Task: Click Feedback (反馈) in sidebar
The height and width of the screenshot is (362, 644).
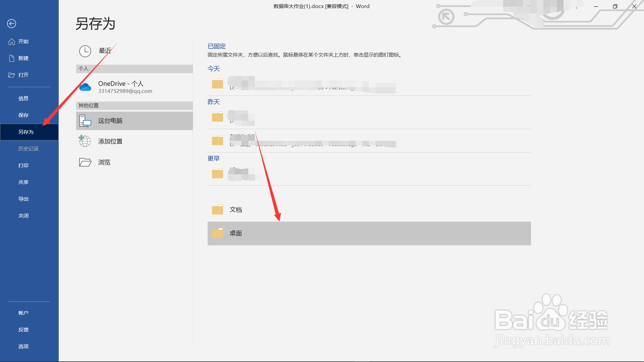Action: pyautogui.click(x=23, y=330)
